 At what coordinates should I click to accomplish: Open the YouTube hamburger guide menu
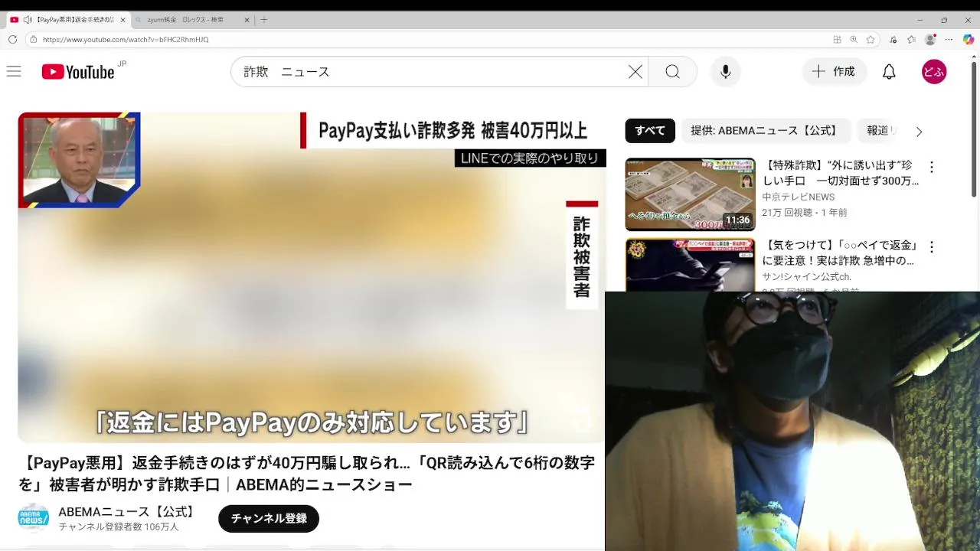click(14, 72)
